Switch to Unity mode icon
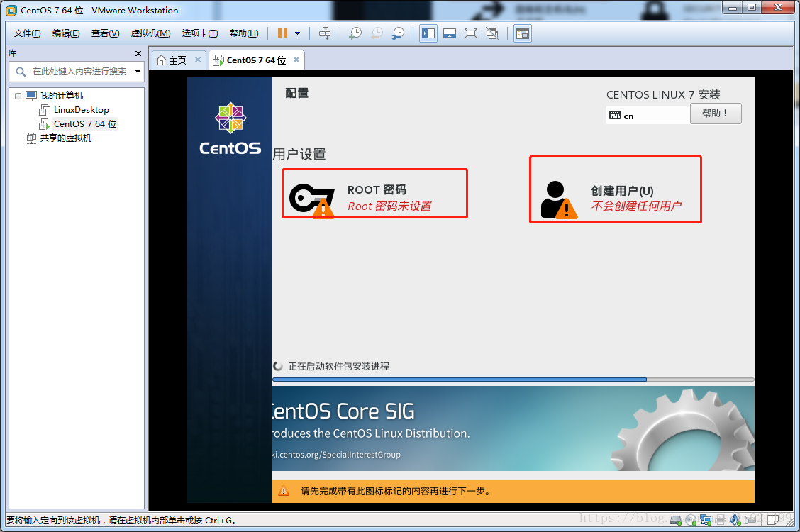 pos(492,33)
